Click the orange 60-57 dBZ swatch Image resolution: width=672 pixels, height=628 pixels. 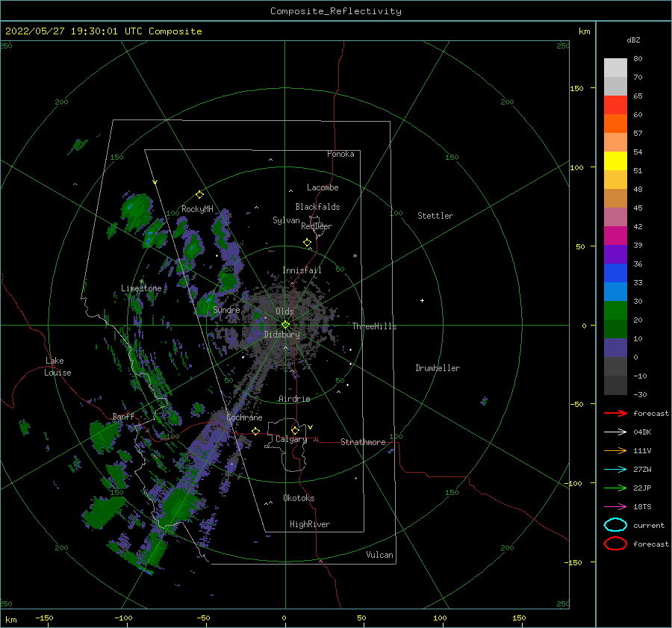point(615,124)
